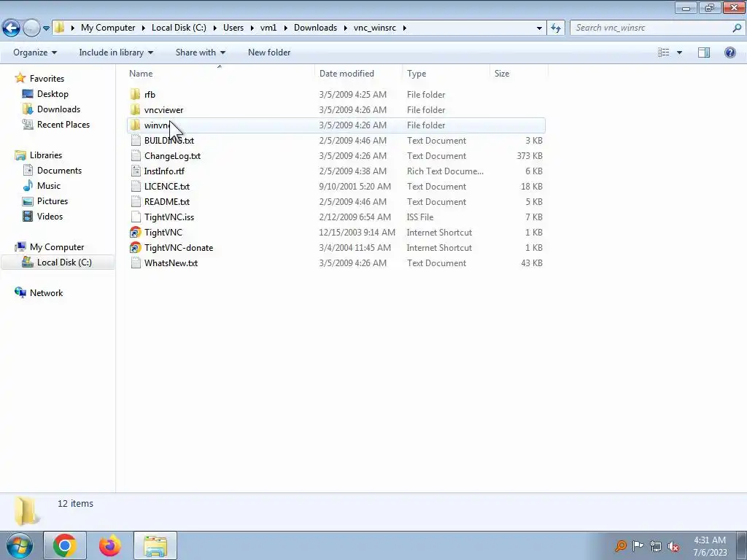Expand arrow after vm1 breadcrumb
Screen dimensions: 747x560
tap(286, 28)
